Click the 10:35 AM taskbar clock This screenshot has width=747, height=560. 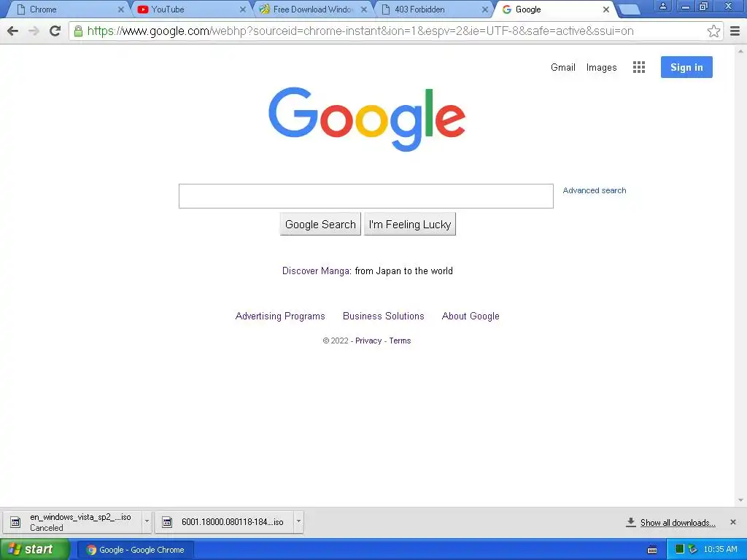coord(720,550)
